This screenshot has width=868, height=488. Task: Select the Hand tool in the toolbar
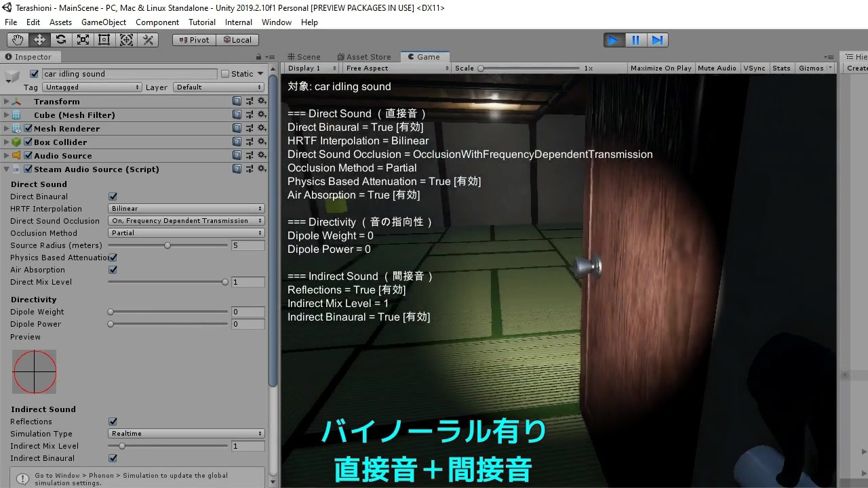17,39
